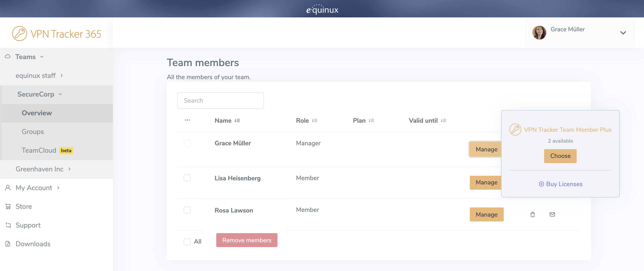Go to the Support menu item
The image size is (644, 271).
pyautogui.click(x=28, y=225)
